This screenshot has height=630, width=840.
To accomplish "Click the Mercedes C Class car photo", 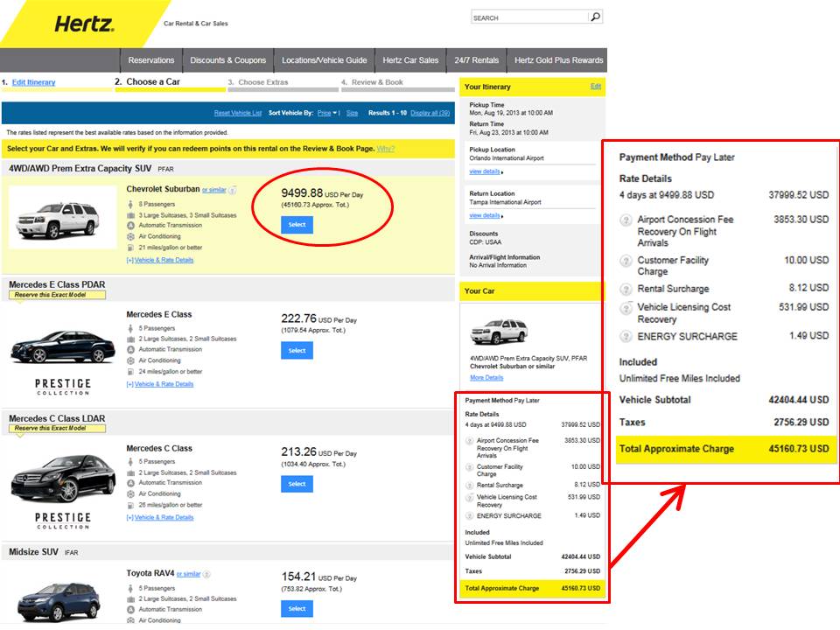I will pos(63,478).
